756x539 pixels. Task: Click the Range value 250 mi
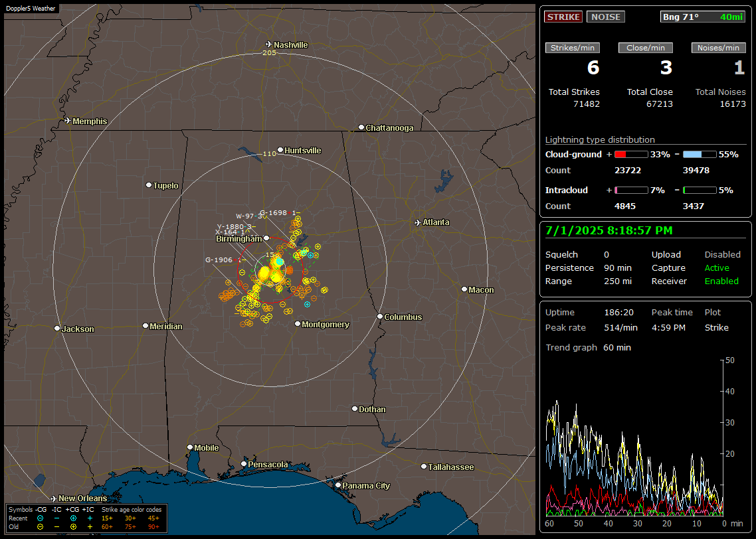click(618, 281)
